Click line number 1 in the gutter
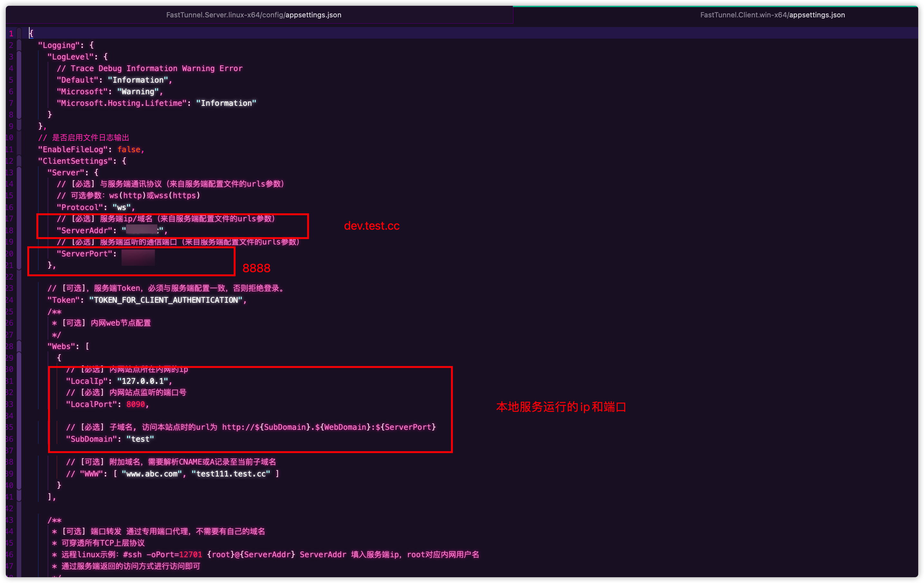 click(11, 33)
